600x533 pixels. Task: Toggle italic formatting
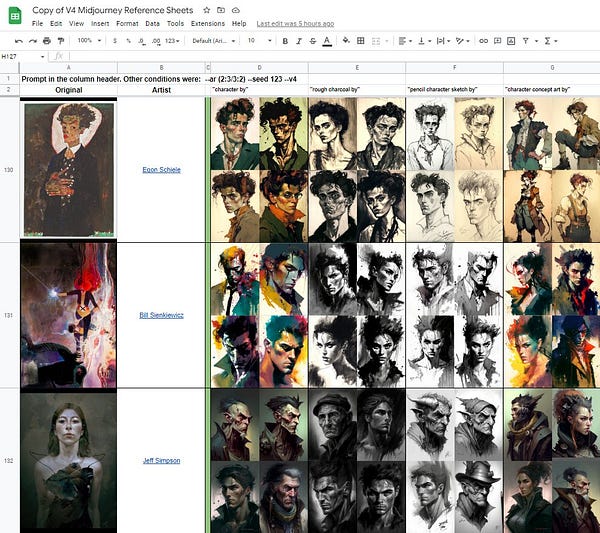(x=299, y=41)
